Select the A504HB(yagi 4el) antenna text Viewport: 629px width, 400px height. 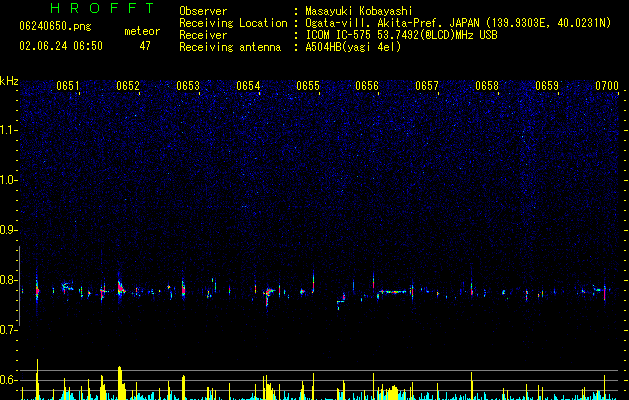[353, 47]
